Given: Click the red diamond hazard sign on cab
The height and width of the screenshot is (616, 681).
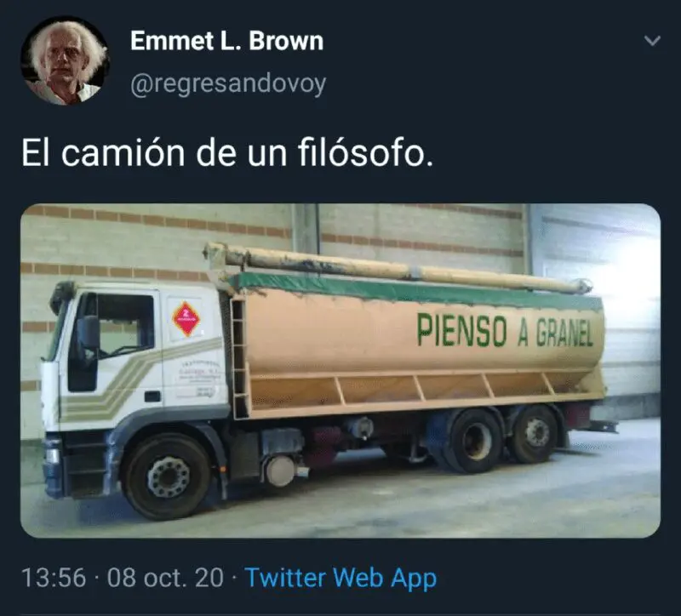Looking at the screenshot, I should [186, 319].
